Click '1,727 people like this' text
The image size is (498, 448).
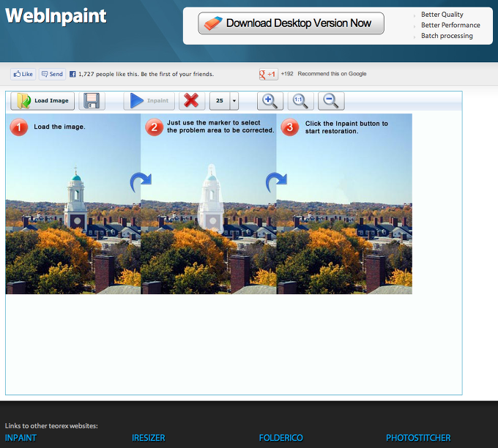[x=108, y=74]
